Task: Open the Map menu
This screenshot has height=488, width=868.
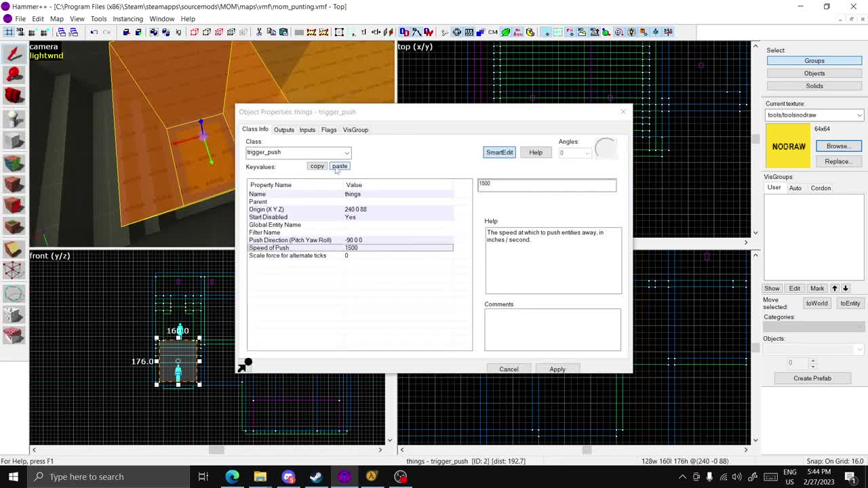Action: (x=57, y=18)
